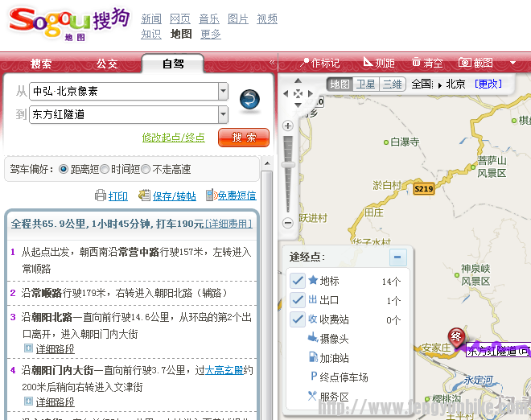This screenshot has width=531, height=420.
Task: Uncheck the 地标 landmarks checkbox
Action: coord(298,281)
